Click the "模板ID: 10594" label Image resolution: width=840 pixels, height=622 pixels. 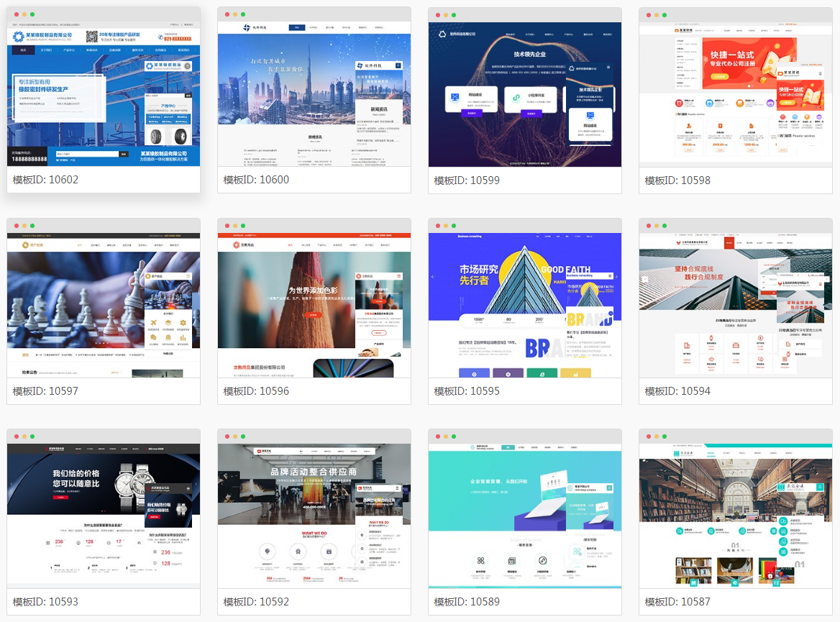click(x=677, y=391)
